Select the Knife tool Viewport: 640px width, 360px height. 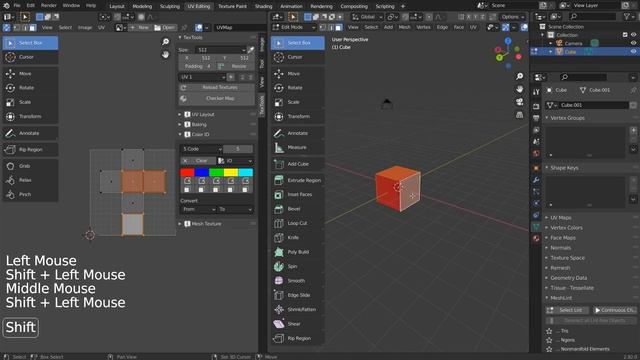coord(298,238)
